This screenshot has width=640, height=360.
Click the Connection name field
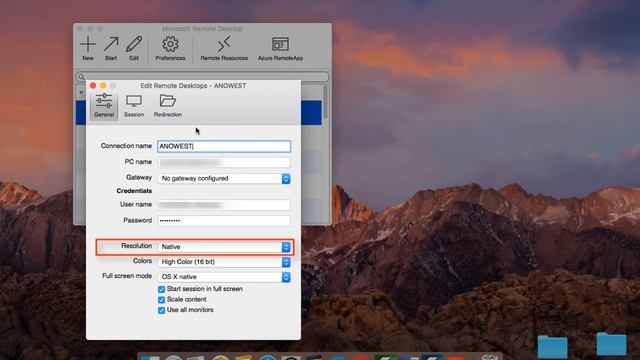tap(224, 146)
